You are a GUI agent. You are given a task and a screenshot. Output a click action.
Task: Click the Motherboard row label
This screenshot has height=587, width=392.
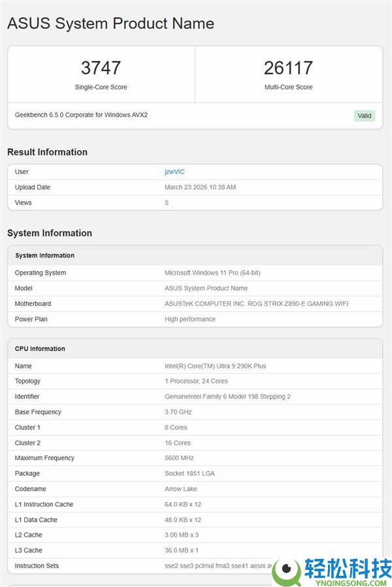coord(33,303)
